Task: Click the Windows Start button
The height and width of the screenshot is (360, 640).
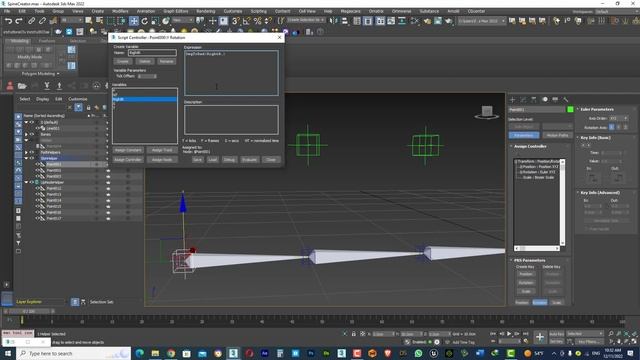Action: tap(8, 353)
